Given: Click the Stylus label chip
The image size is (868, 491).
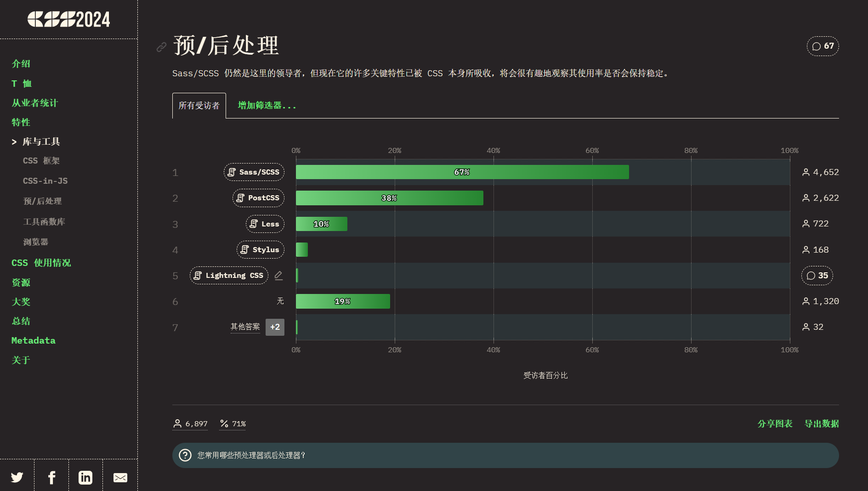Looking at the screenshot, I should (261, 250).
